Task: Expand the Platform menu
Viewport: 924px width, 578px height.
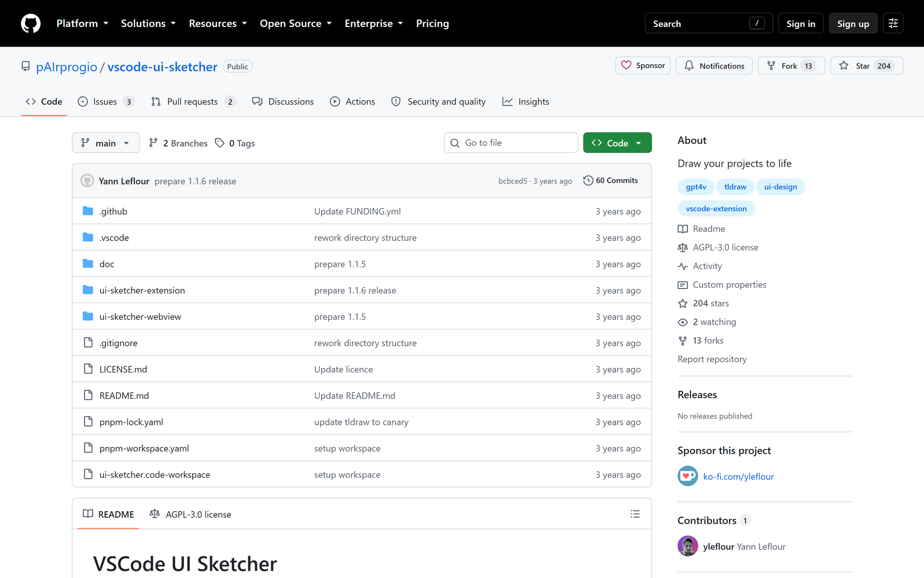Action: click(x=82, y=23)
